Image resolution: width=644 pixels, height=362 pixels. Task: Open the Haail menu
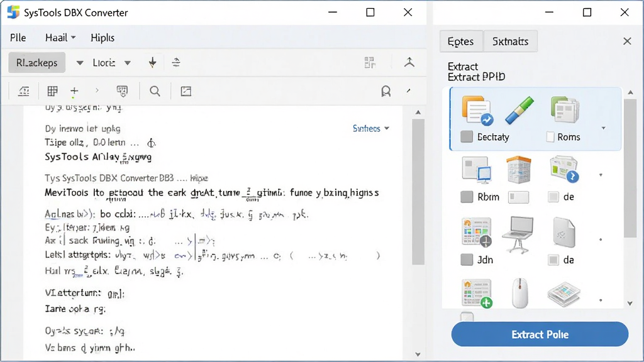point(60,38)
